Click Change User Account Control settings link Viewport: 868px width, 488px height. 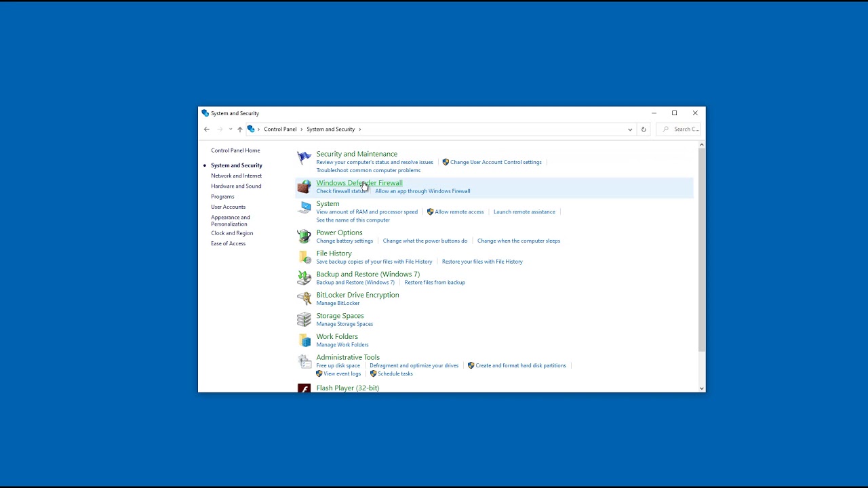(x=496, y=162)
